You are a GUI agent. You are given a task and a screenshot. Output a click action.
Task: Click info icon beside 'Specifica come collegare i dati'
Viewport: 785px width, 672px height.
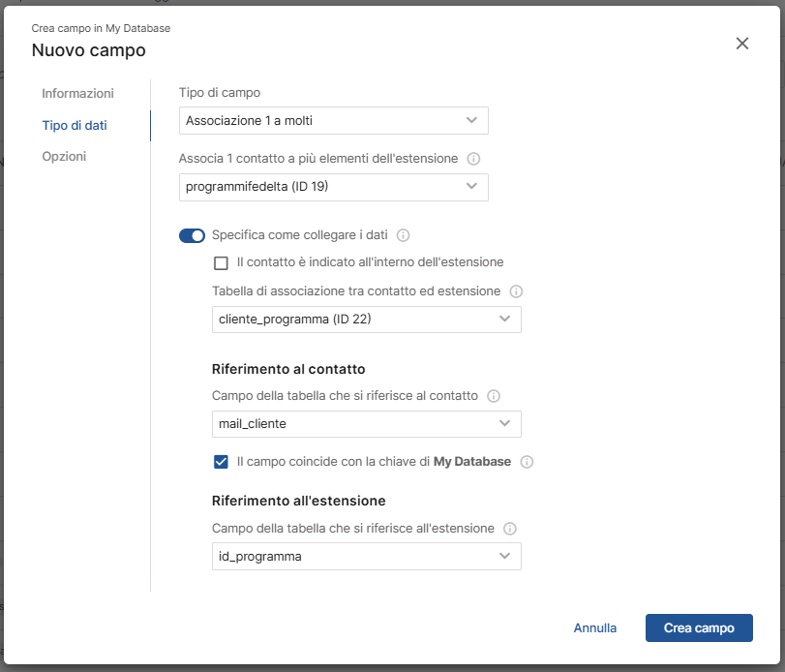pos(404,235)
